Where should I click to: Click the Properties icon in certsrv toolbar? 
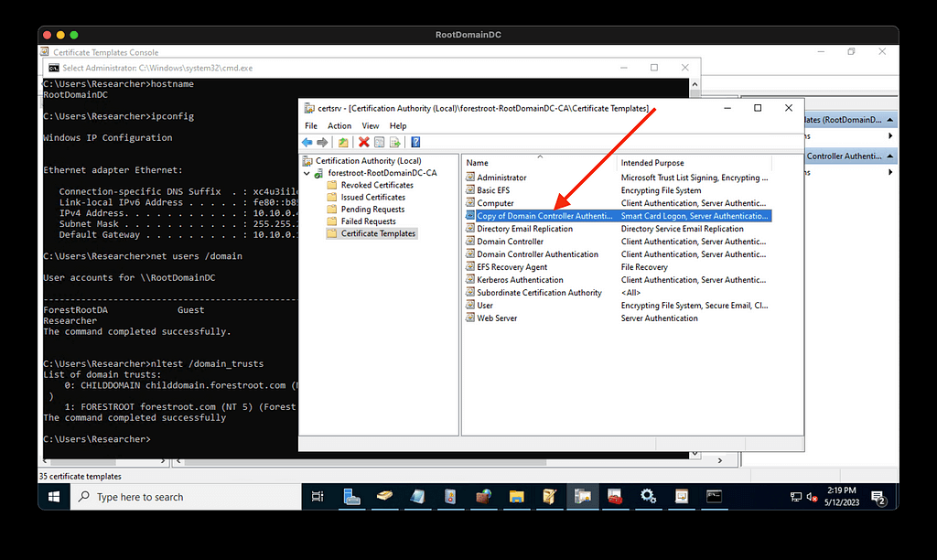(380, 142)
